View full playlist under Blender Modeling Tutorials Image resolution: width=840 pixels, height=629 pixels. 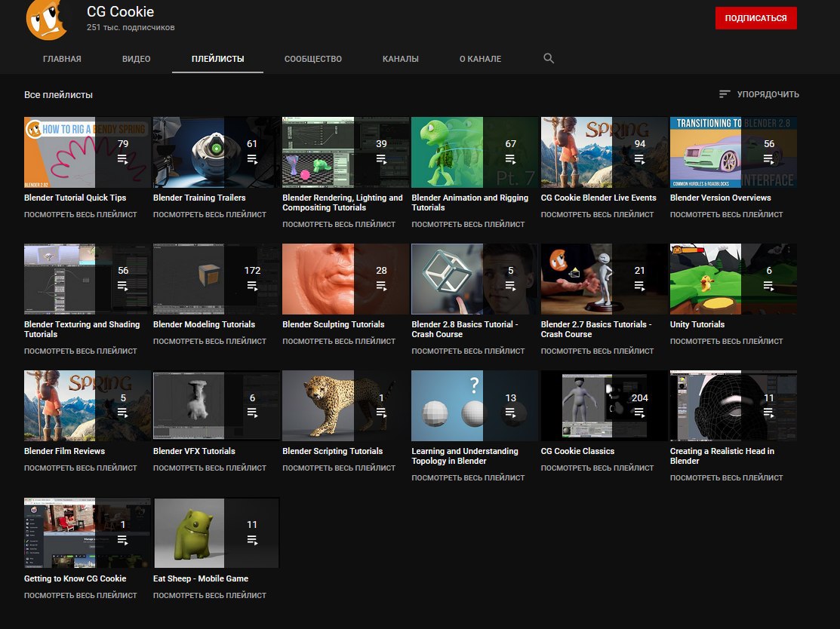point(210,342)
